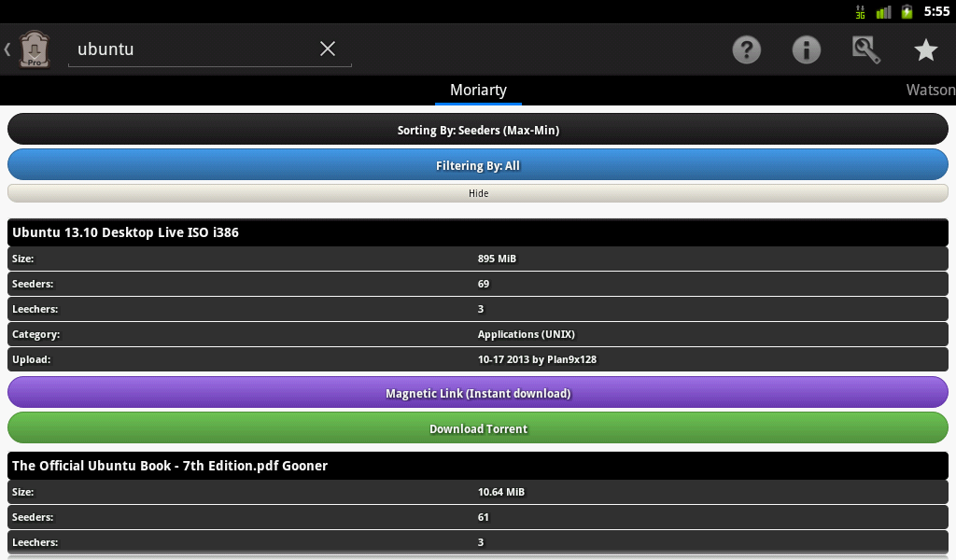
Task: Open the search settings wrench icon
Action: (x=866, y=50)
